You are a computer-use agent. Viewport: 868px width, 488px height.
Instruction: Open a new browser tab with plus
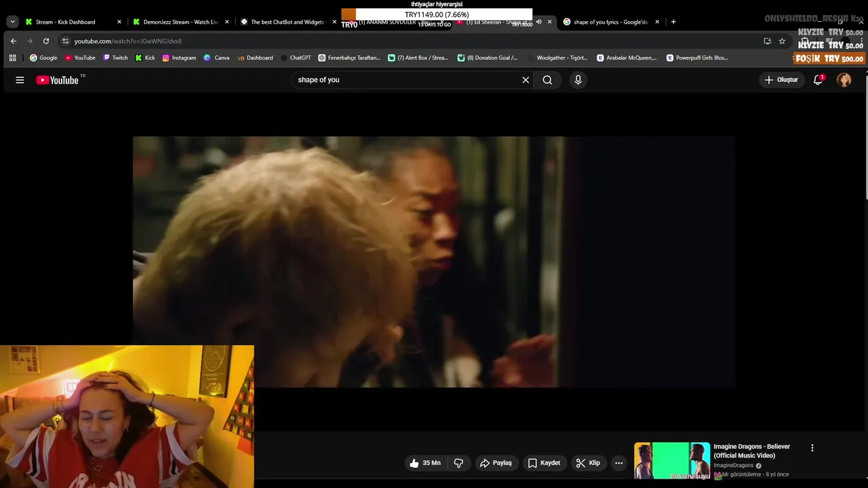[x=673, y=22]
